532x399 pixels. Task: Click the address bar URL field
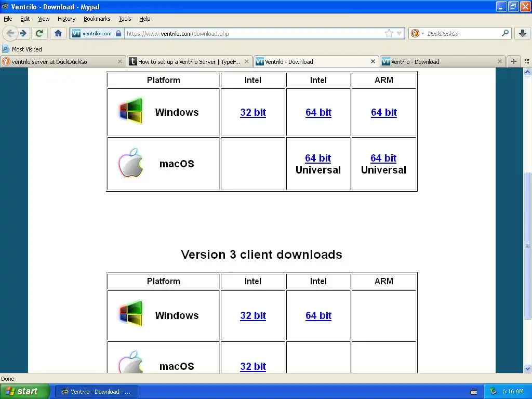click(255, 33)
